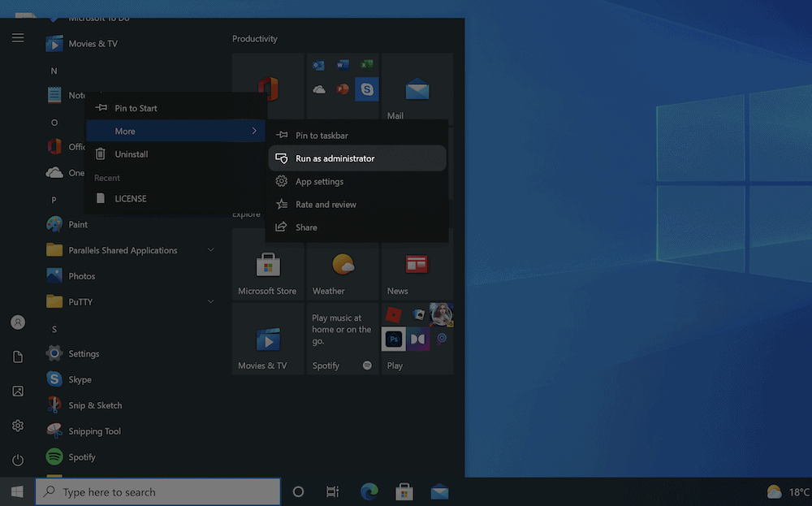812x506 pixels.
Task: Jump to letter N section header
Action: [x=54, y=71]
